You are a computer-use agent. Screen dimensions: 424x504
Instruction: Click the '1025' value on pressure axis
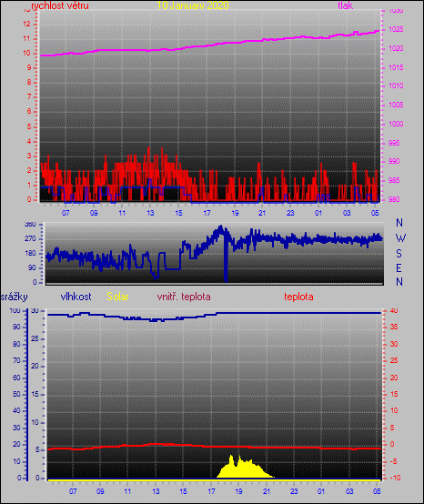pyautogui.click(x=396, y=30)
